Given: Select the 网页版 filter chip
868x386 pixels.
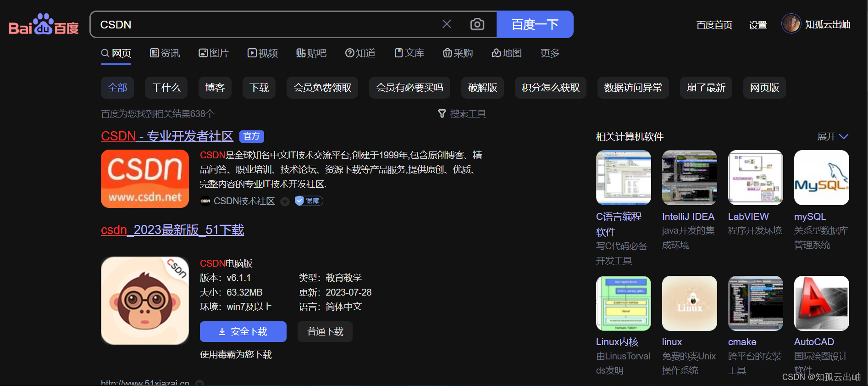Looking at the screenshot, I should coord(764,88).
